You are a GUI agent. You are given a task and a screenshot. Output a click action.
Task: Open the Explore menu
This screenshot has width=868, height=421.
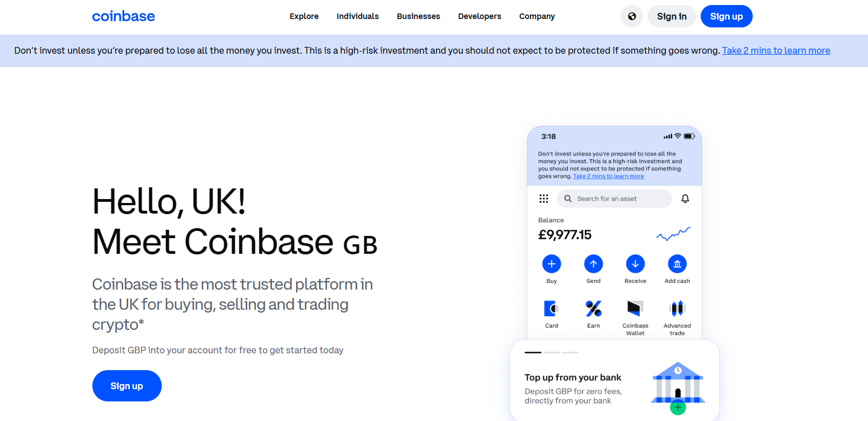tap(304, 16)
